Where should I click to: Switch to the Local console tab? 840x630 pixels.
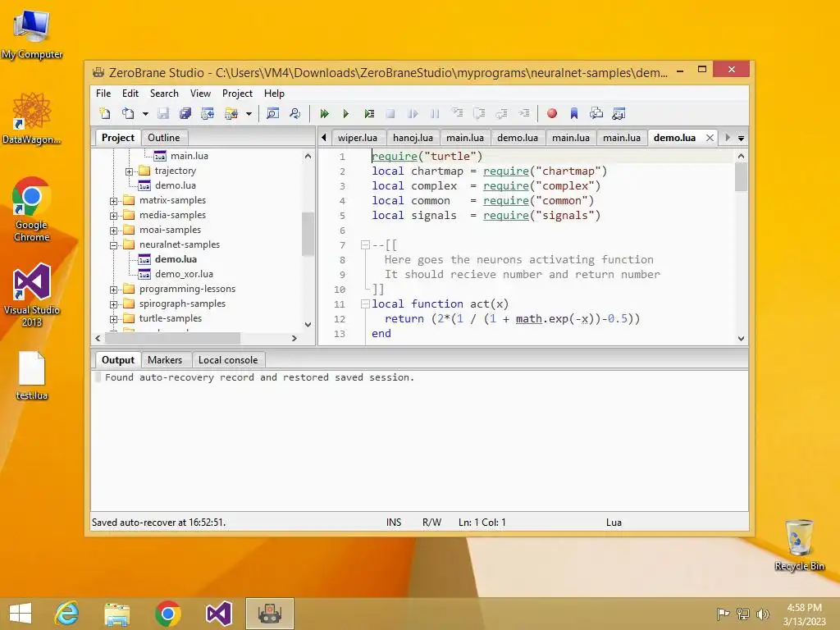pyautogui.click(x=228, y=360)
